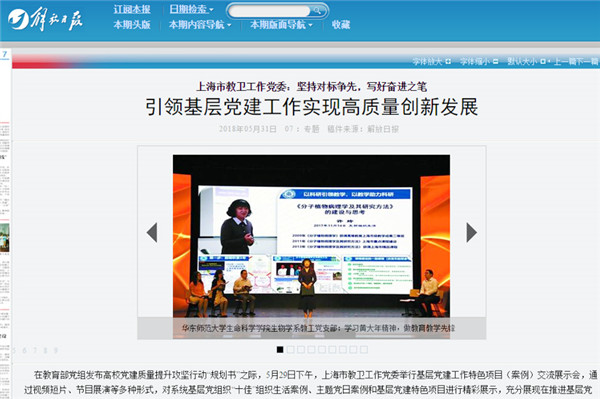Select the second slideshow indicator square

tap(290, 349)
